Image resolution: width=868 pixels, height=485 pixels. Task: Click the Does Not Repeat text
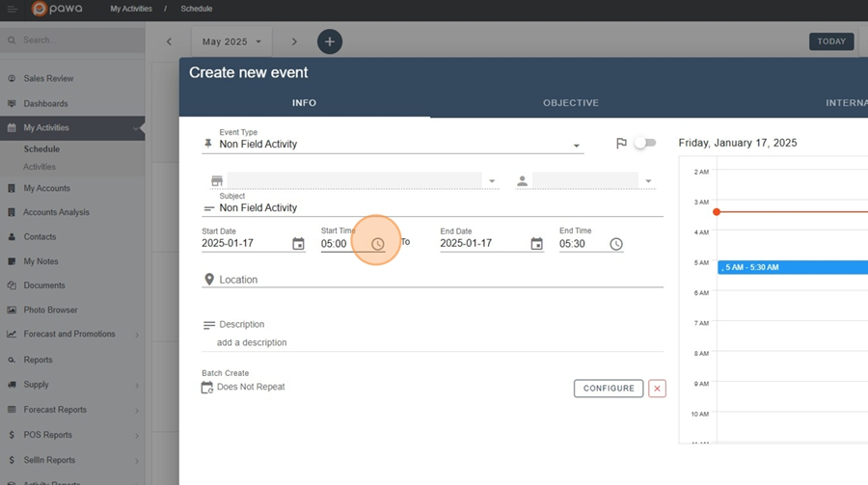[x=251, y=387]
